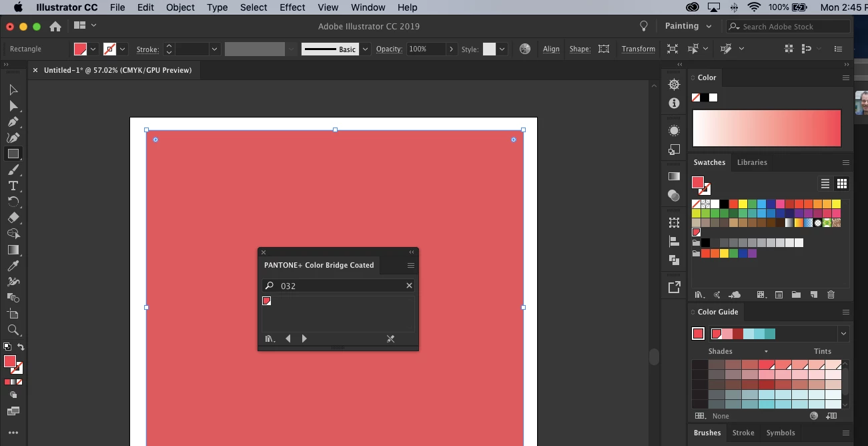The image size is (868, 446).
Task: Open the Basic brush definition dropdown
Action: click(x=365, y=49)
